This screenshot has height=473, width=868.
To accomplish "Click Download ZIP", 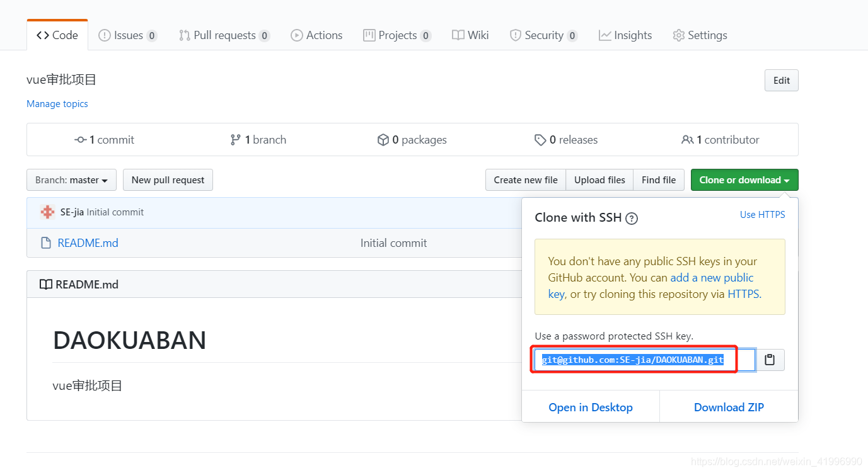I will [729, 407].
